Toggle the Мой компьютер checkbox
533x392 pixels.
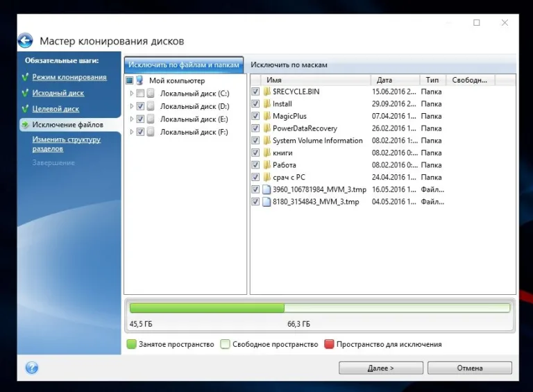[130, 80]
